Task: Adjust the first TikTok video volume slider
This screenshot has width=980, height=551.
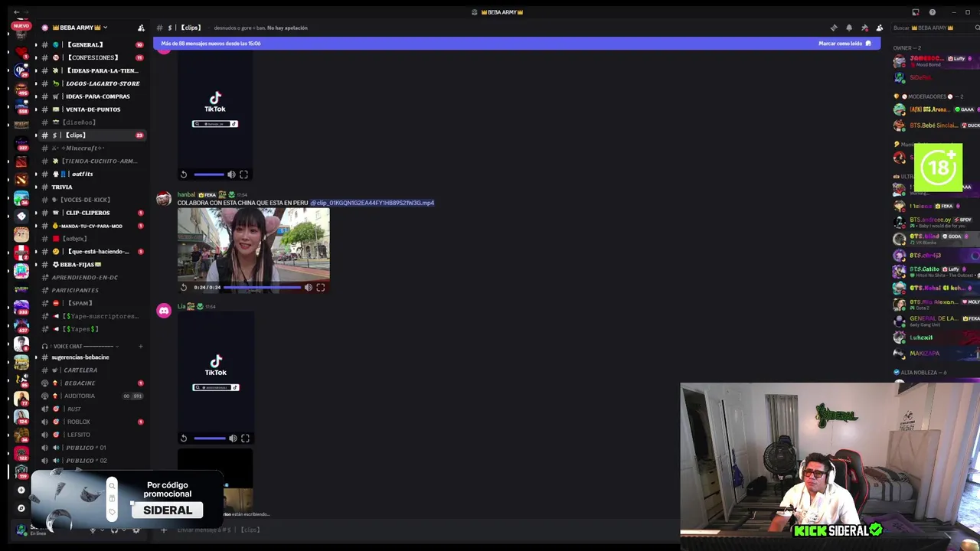Action: tap(209, 174)
